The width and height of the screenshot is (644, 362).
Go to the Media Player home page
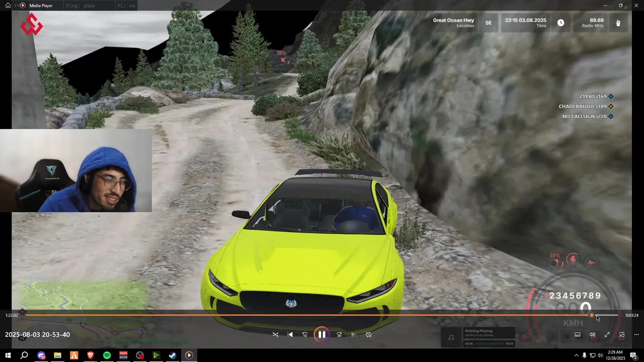click(x=8, y=6)
